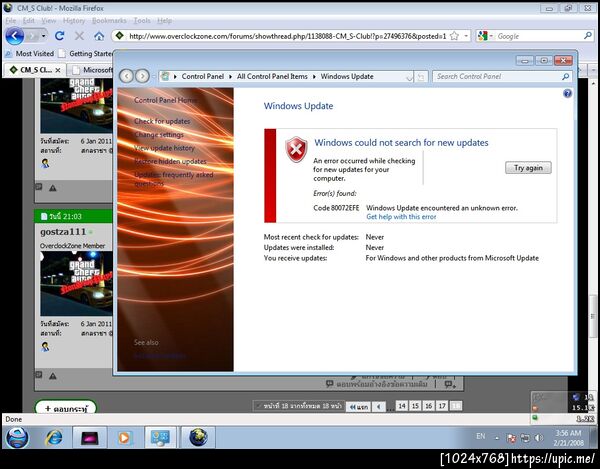Click the Control Panel breadcrumb segment
The image size is (600, 469).
(202, 76)
